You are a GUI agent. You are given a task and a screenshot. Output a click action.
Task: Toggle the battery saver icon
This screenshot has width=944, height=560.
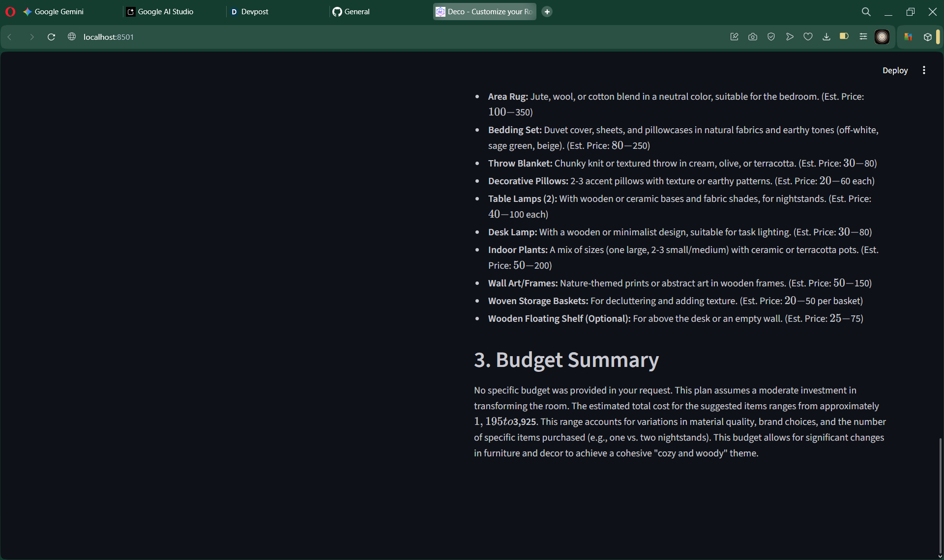point(844,36)
